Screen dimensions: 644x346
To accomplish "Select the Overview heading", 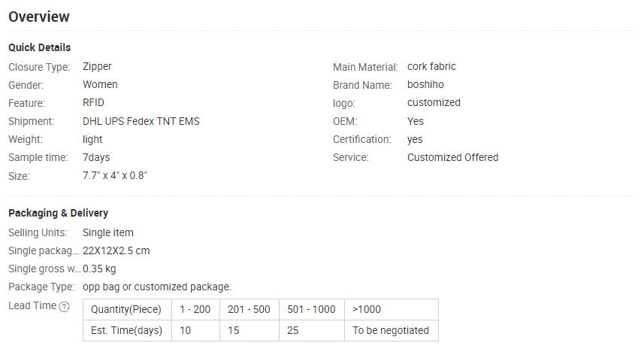I will click(39, 17).
